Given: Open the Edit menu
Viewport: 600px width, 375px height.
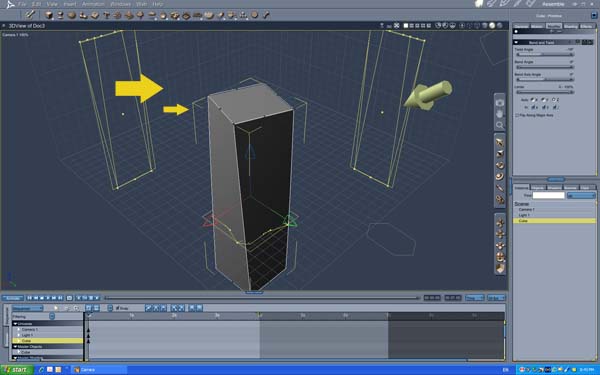Looking at the screenshot, I should (36, 4).
